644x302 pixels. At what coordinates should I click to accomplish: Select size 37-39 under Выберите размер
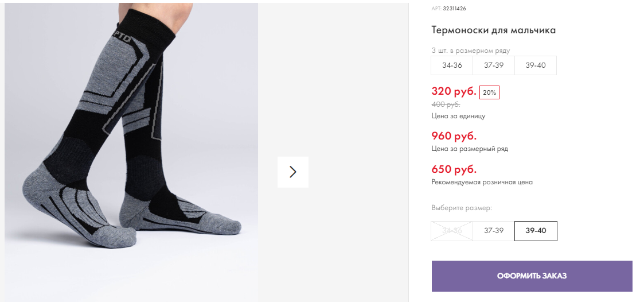(x=493, y=231)
